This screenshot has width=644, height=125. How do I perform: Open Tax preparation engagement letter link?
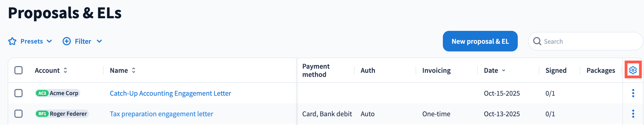[x=161, y=114]
